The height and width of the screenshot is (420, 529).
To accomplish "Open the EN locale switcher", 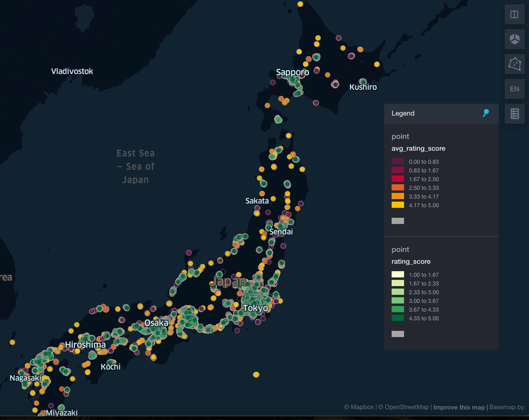I will coord(514,89).
